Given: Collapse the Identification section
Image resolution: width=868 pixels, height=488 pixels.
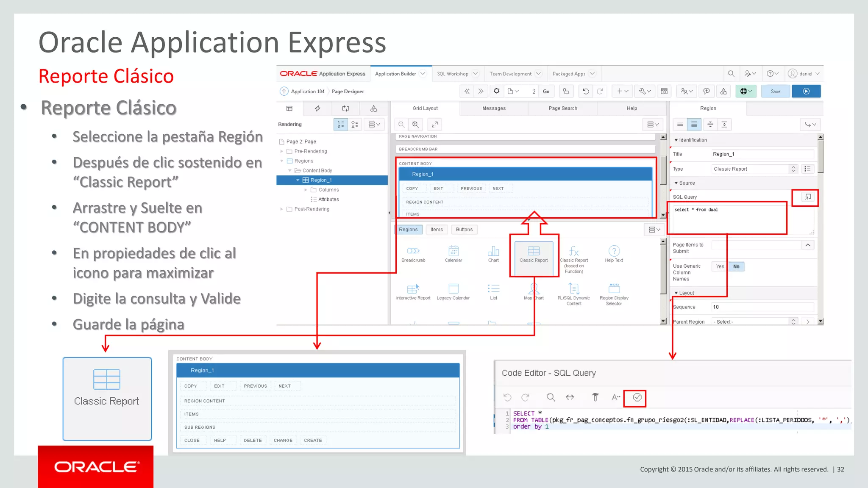Looking at the screenshot, I should (676, 140).
